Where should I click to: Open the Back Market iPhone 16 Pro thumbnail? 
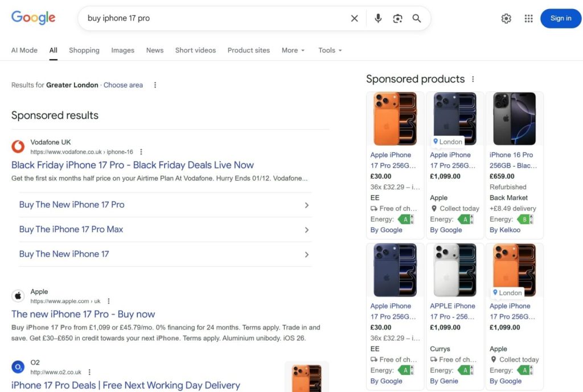(x=514, y=118)
